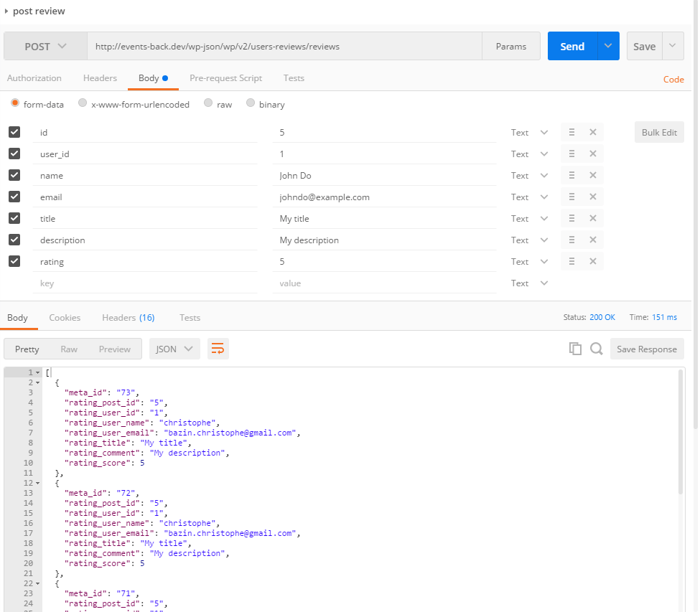Click the request URL field

coord(284,47)
